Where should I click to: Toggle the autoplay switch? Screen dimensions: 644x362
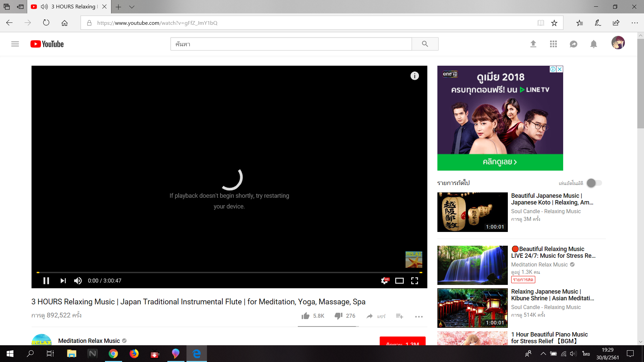594,183
